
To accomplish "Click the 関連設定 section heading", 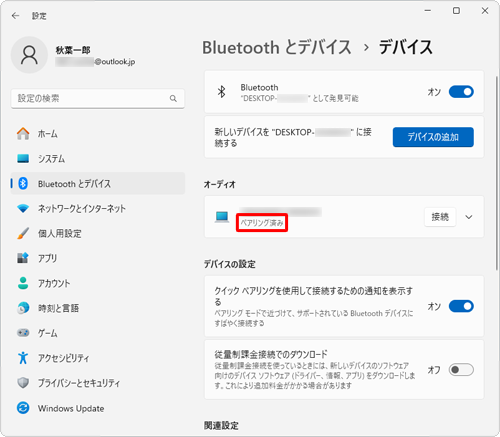I will [221, 425].
